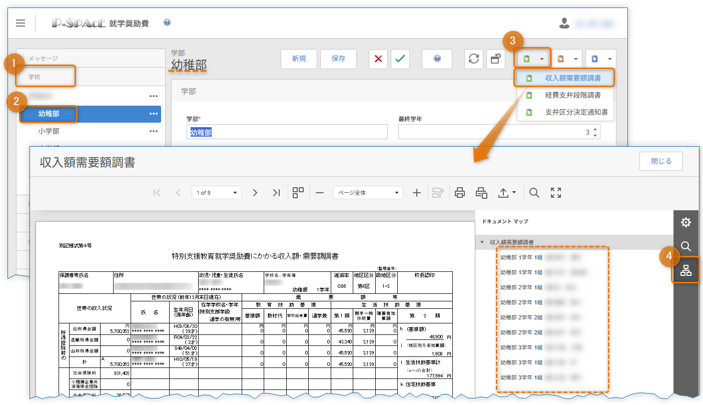Click 閉じる to close the report

coord(661,161)
